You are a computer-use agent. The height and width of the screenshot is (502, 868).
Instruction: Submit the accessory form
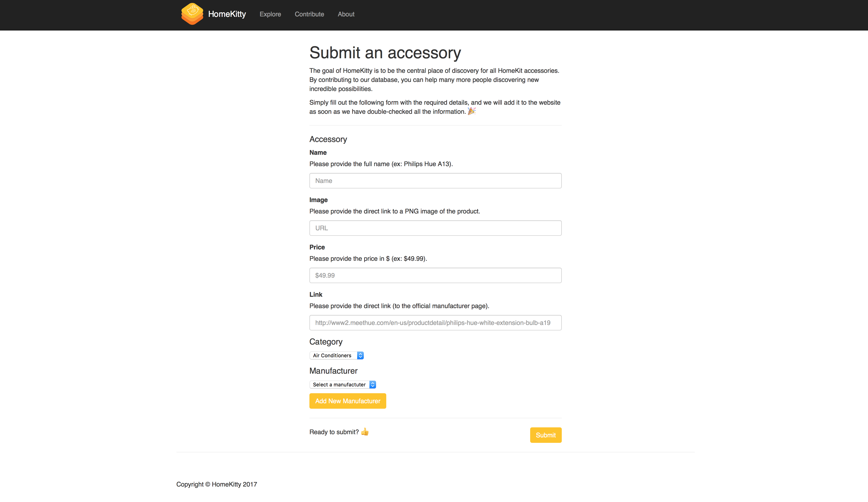point(546,435)
